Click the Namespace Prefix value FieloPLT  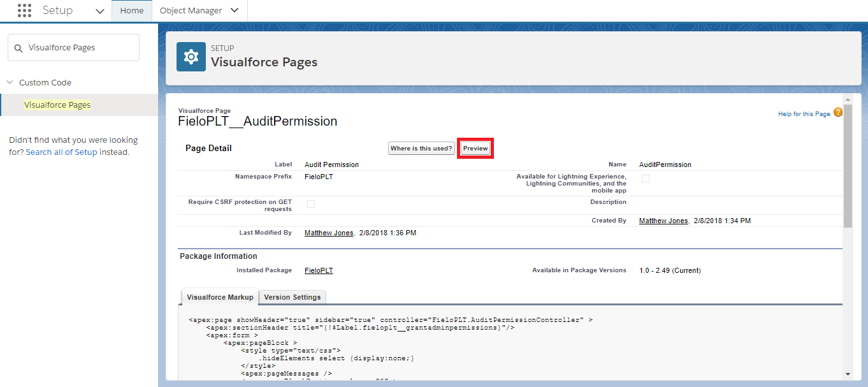319,177
